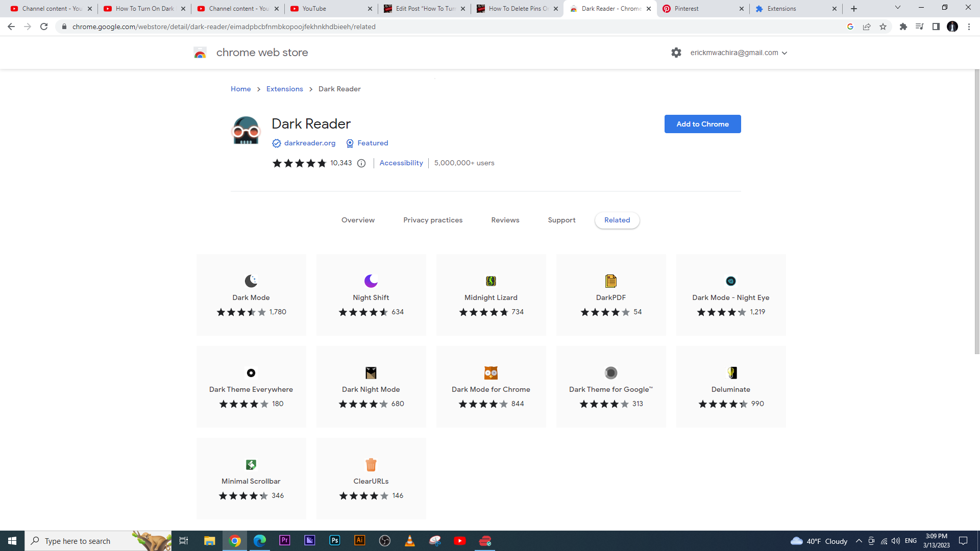Click the address bar URL

pos(224,27)
